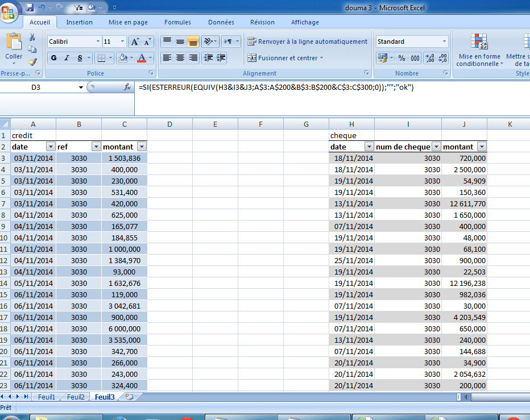Image resolution: width=530 pixels, height=420 pixels.
Task: Switch to the Formules ribbon tab
Action: [177, 22]
